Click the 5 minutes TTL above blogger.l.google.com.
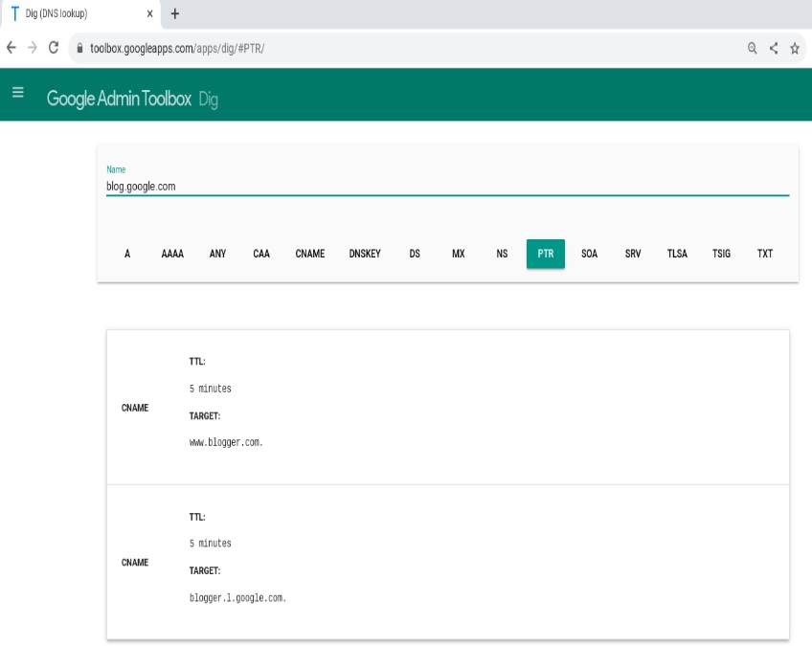The image size is (812, 646). click(211, 543)
